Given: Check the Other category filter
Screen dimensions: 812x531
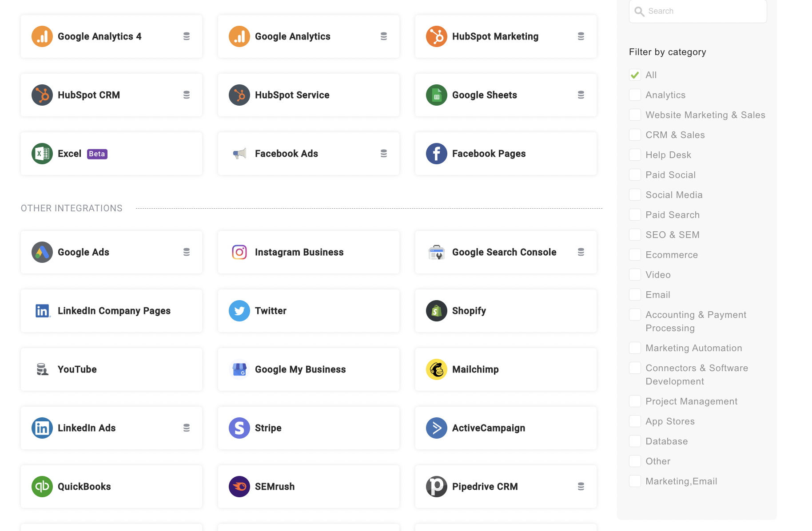Looking at the screenshot, I should coord(635,461).
